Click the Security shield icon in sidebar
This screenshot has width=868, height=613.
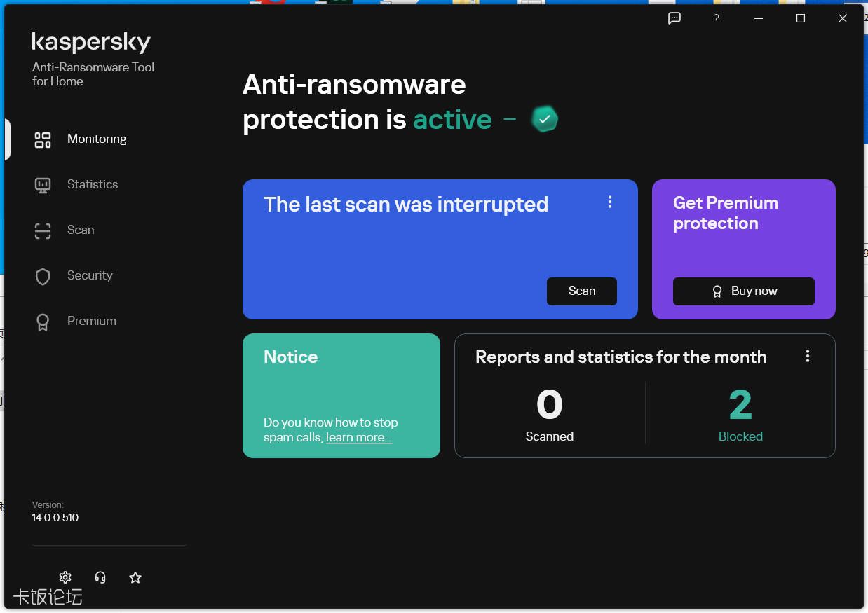point(43,276)
